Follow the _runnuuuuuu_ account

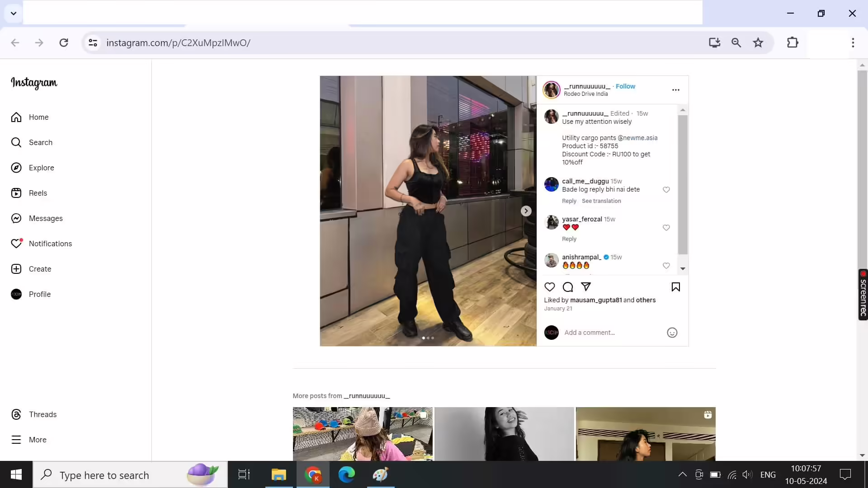pyautogui.click(x=625, y=86)
